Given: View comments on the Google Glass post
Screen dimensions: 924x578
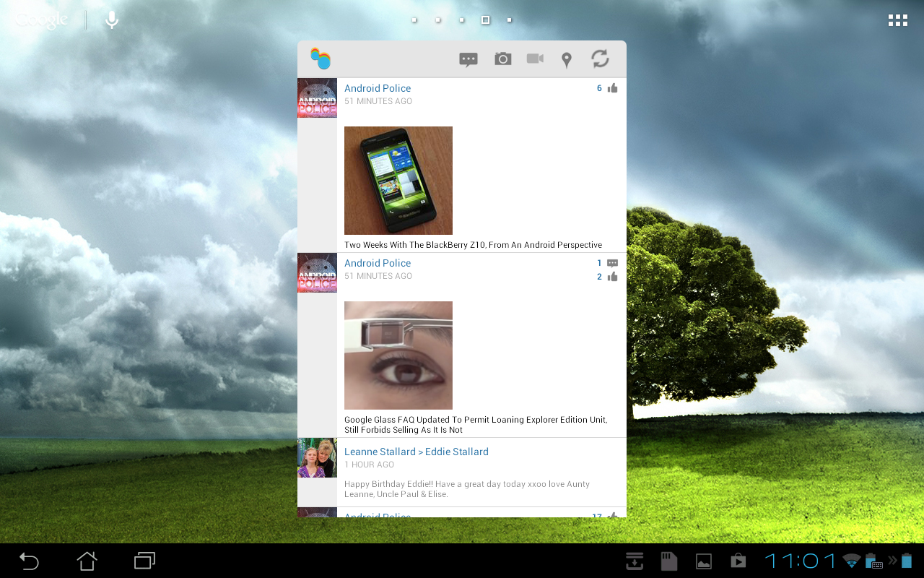Looking at the screenshot, I should click(x=612, y=263).
